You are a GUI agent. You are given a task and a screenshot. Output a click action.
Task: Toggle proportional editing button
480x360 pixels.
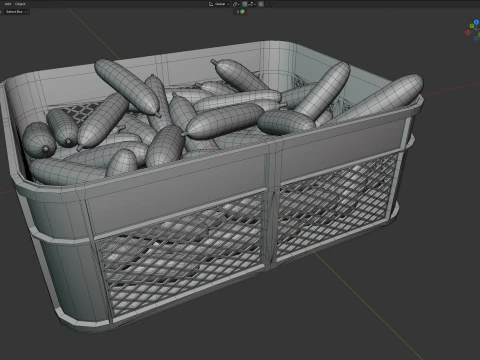261,4
